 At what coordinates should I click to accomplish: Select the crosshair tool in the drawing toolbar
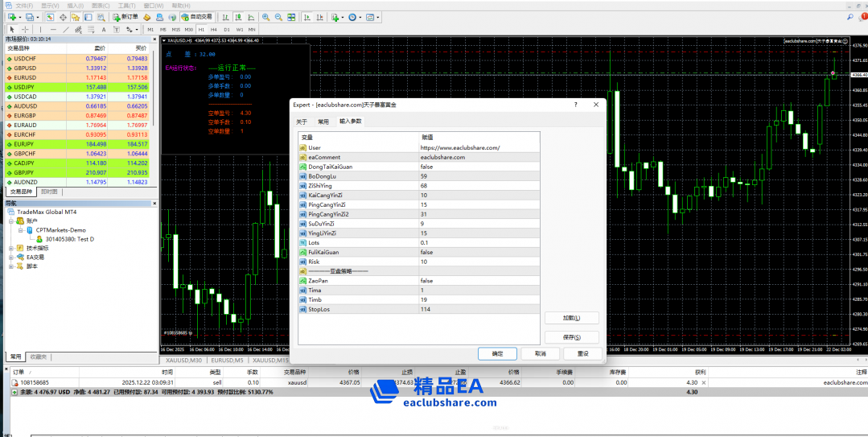pyautogui.click(x=25, y=29)
